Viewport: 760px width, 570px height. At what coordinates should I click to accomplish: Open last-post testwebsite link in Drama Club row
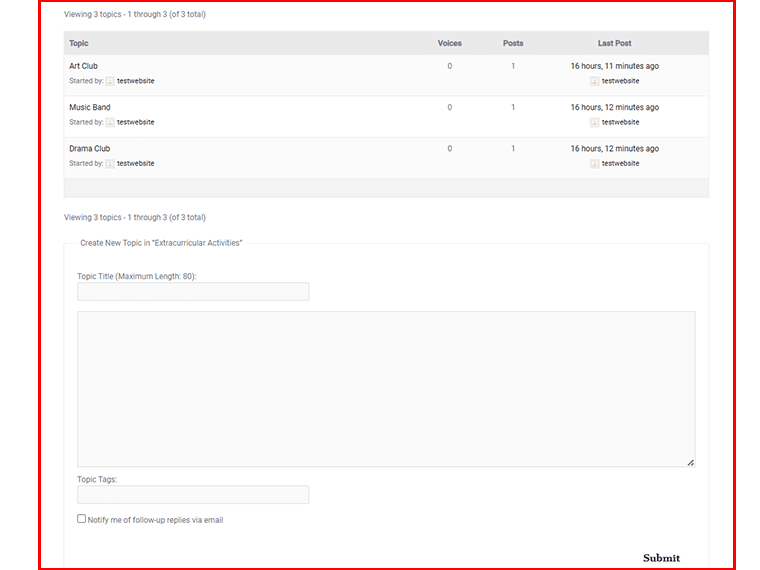(x=620, y=163)
